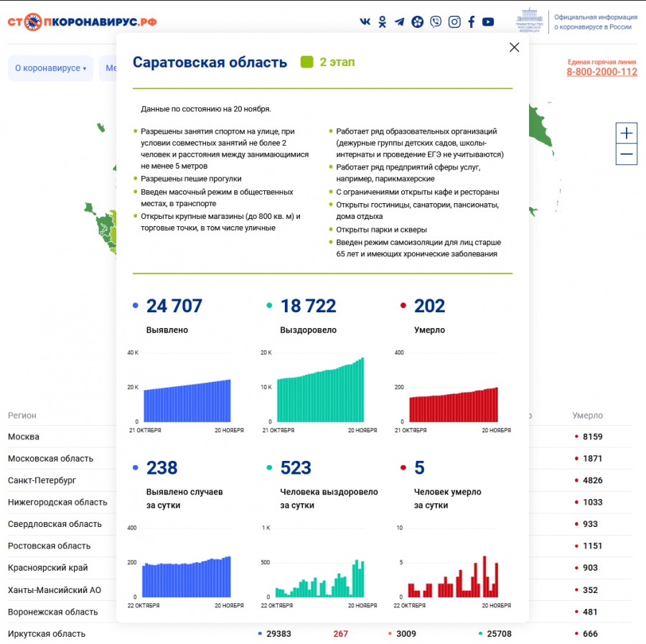The height and width of the screenshot is (644, 646).
Task: Open the Odnoklassniki social icon
Action: [382, 22]
